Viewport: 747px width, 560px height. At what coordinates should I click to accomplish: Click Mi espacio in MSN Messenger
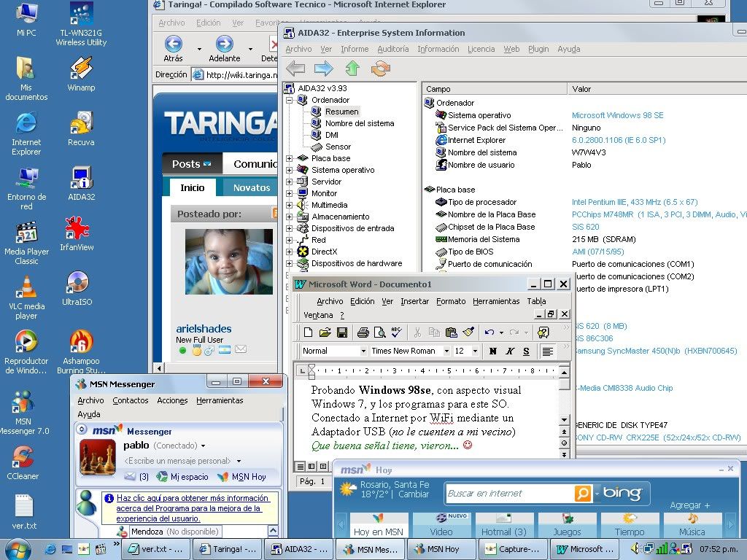184,477
